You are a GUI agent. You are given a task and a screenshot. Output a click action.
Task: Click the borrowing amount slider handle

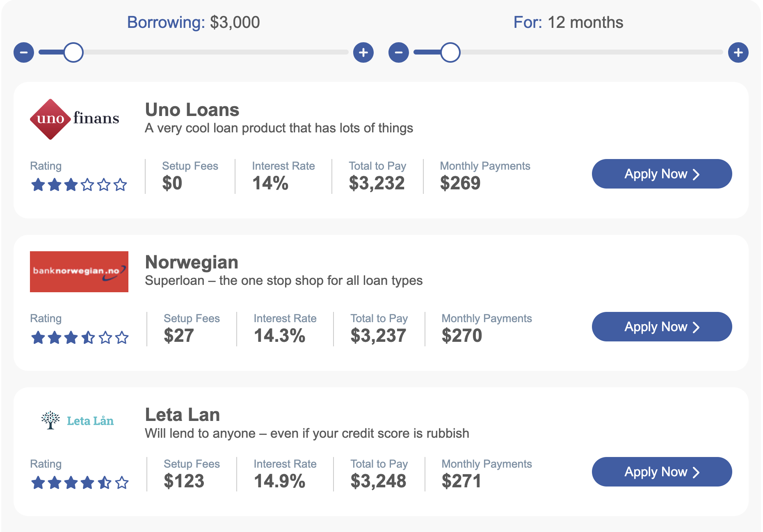coord(73,52)
